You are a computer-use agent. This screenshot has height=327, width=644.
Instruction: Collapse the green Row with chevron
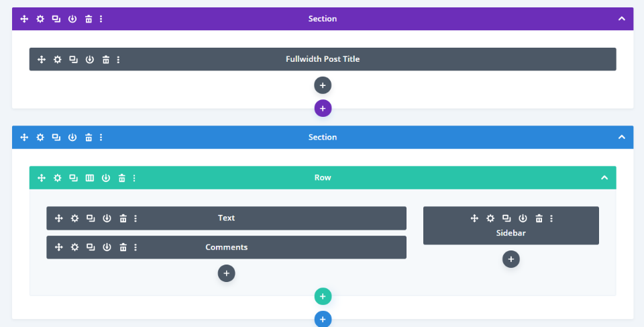pos(604,178)
